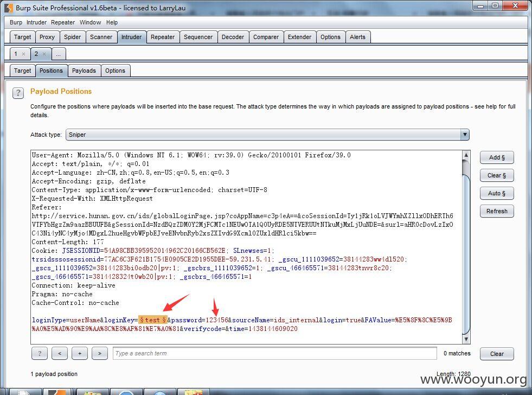This screenshot has height=395, width=532.
Task: Click the Clear § button
Action: pyautogui.click(x=497, y=175)
